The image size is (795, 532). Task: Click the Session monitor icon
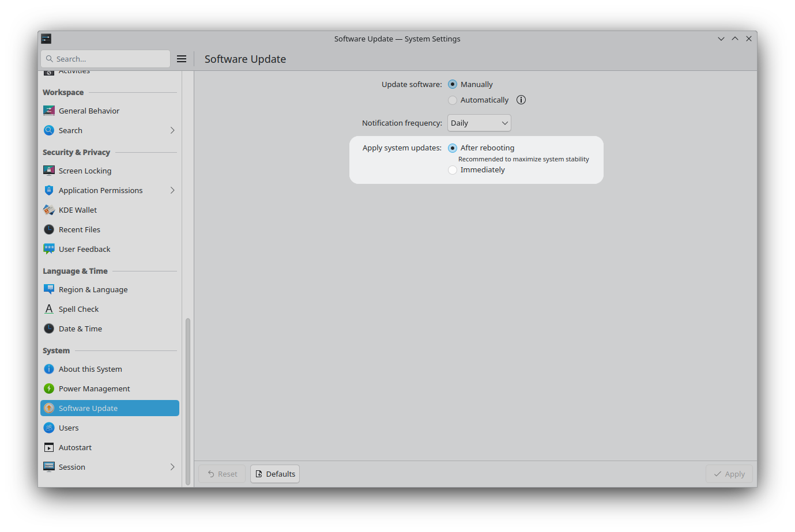(49, 467)
